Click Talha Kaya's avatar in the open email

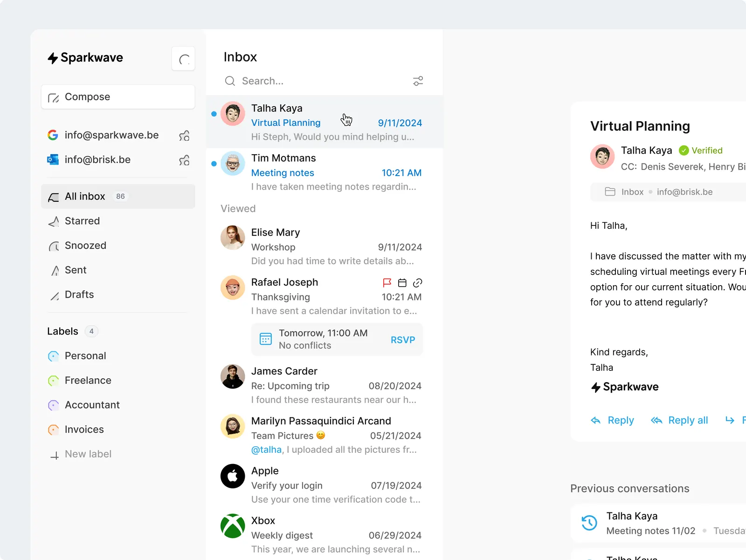point(602,156)
